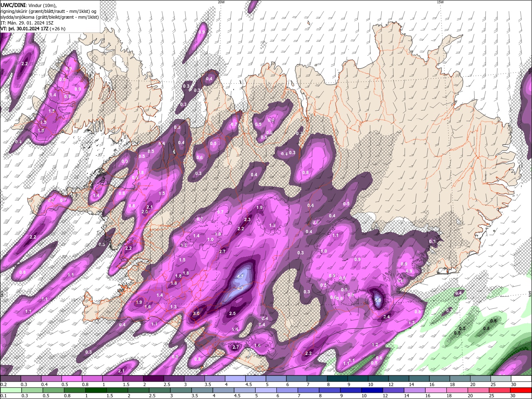Click the 15W longitude label
This screenshot has width=532, height=399.
(x=440, y=2)
